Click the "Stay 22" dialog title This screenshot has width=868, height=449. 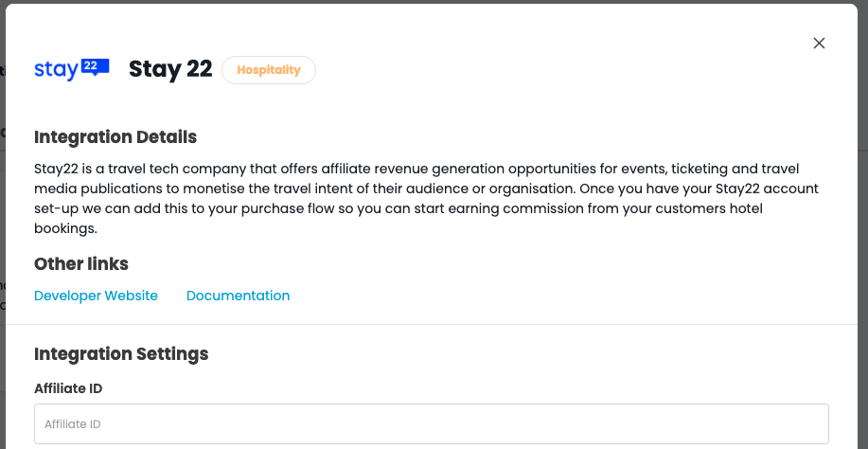click(170, 69)
